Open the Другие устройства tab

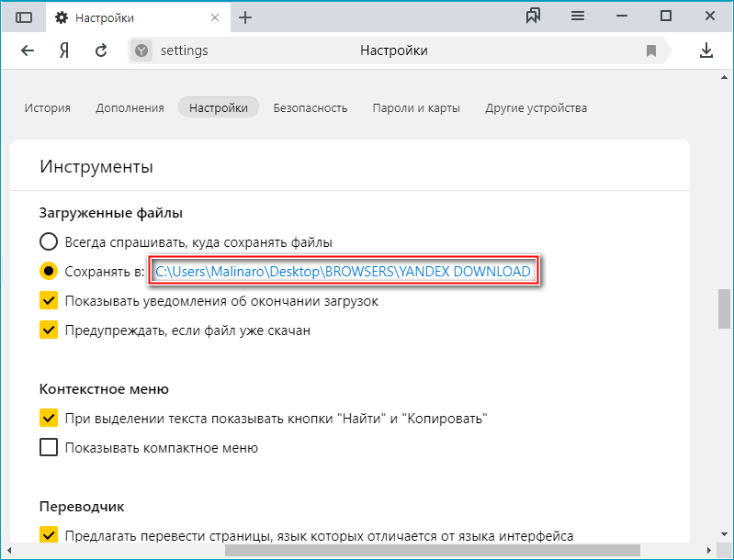(x=536, y=108)
